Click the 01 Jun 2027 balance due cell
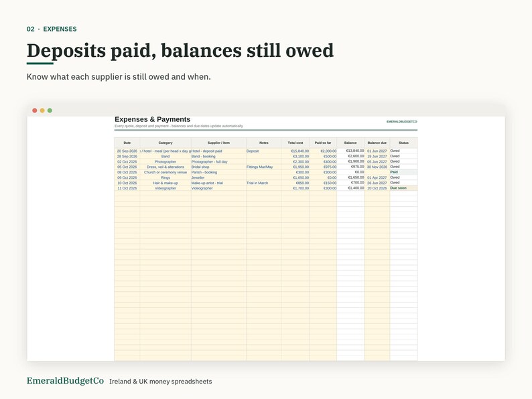Image resolution: width=532 pixels, height=399 pixels. click(377, 151)
